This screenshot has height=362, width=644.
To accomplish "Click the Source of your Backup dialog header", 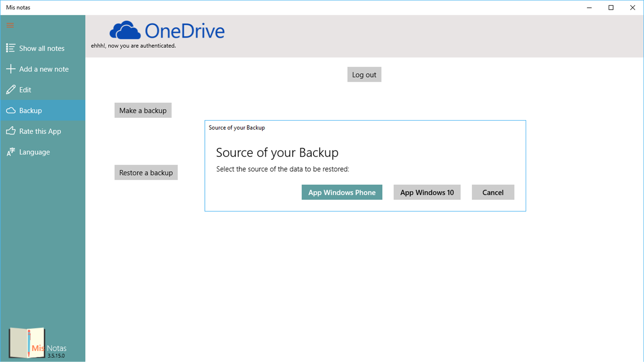I will tap(237, 127).
